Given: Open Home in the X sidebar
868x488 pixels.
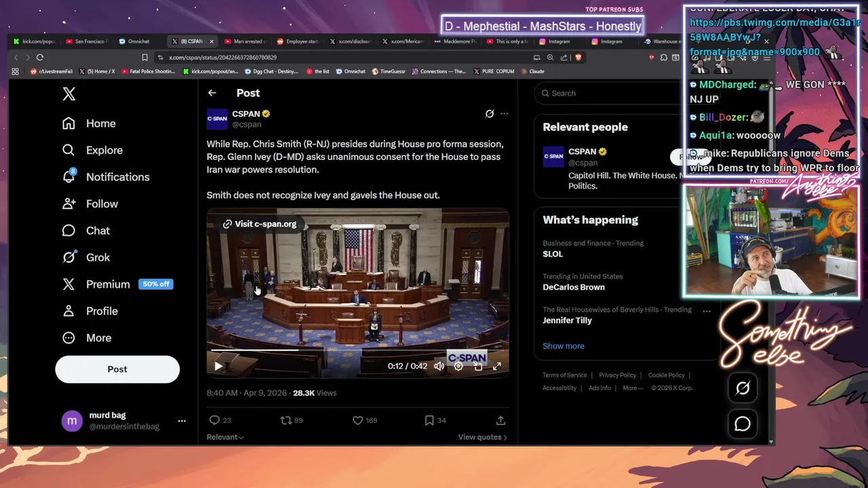Looking at the screenshot, I should coord(89,123).
